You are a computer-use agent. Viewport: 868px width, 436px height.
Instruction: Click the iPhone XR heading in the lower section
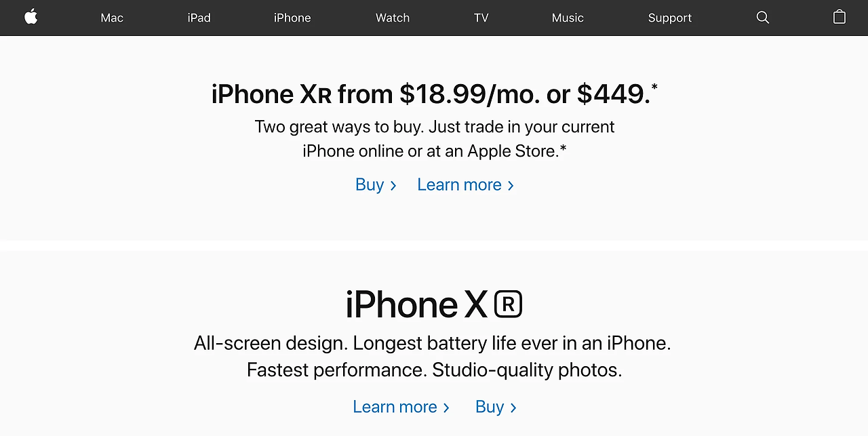tap(433, 304)
